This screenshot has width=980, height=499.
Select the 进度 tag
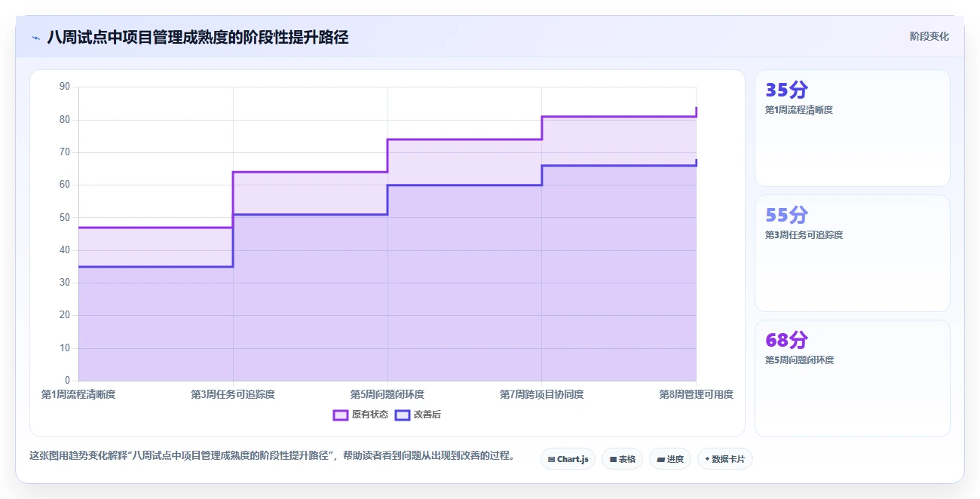pos(669,459)
